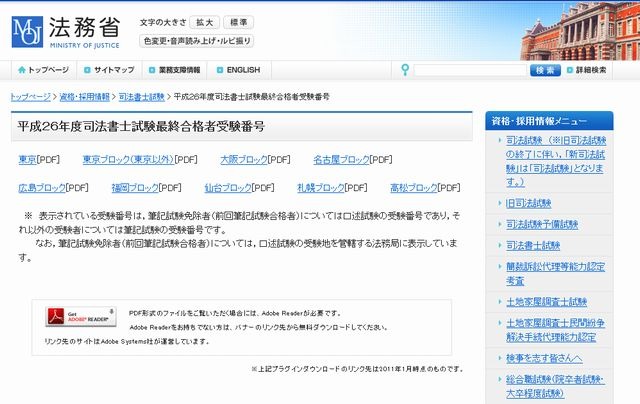Open 旧司法試験 in sidebar menu

click(x=529, y=203)
